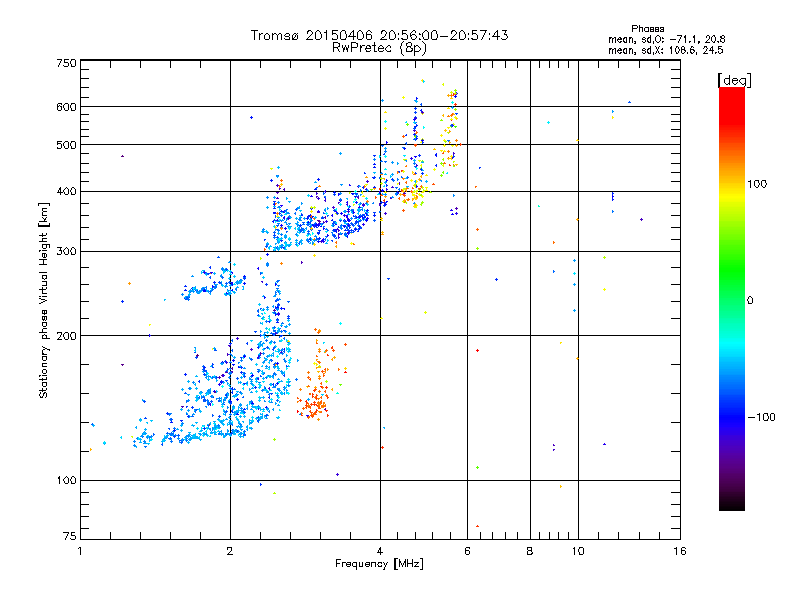Click the "[deg]" colorbar unit label
The height and width of the screenshot is (600, 800).
pos(734,80)
